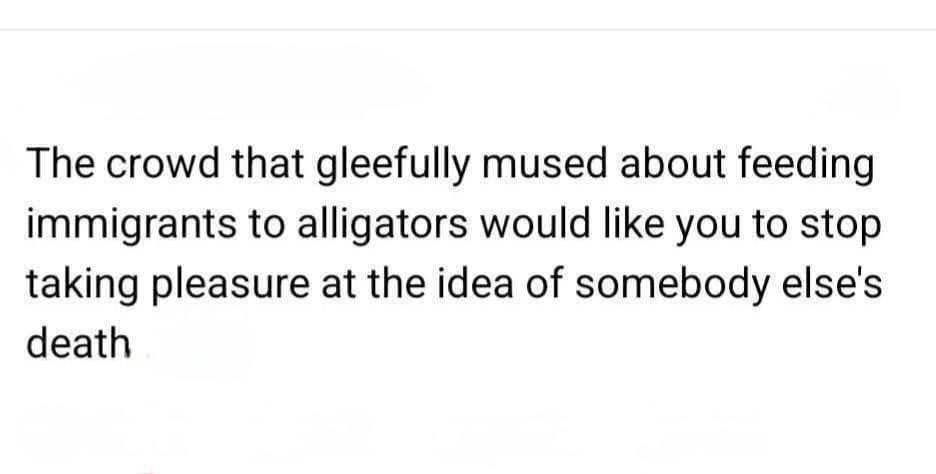Click the word "crowd" in the post

(x=163, y=164)
